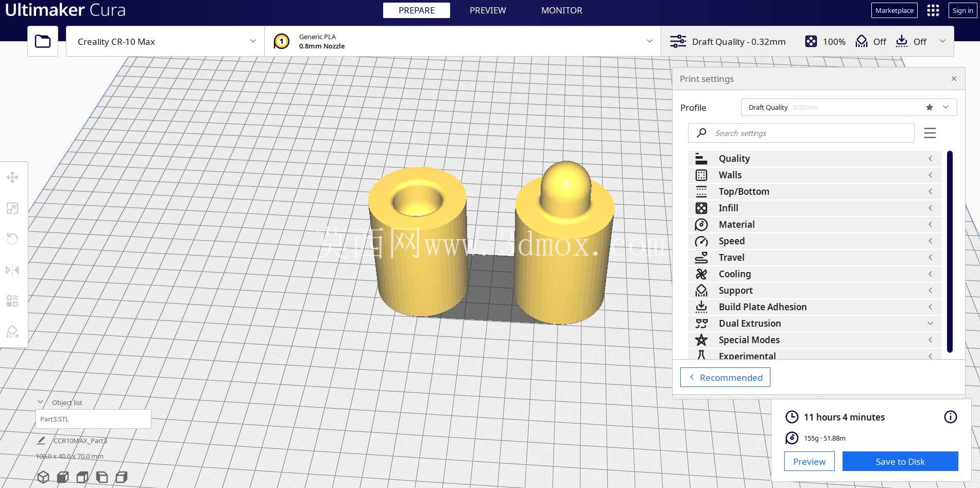Expand the Material settings category

tap(815, 225)
